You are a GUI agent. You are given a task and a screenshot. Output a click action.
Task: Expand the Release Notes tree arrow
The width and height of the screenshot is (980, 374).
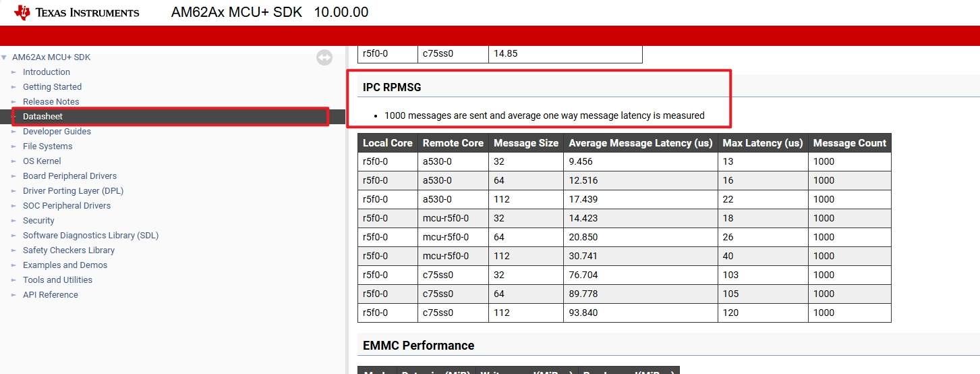pos(13,102)
